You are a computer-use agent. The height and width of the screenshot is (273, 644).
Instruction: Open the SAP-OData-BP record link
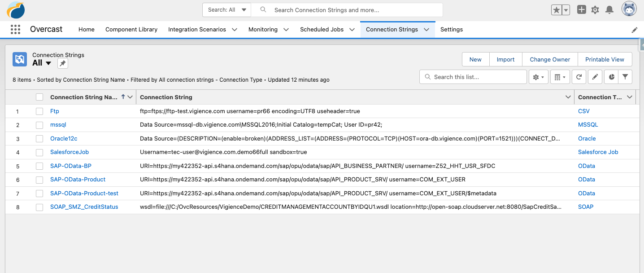(71, 166)
